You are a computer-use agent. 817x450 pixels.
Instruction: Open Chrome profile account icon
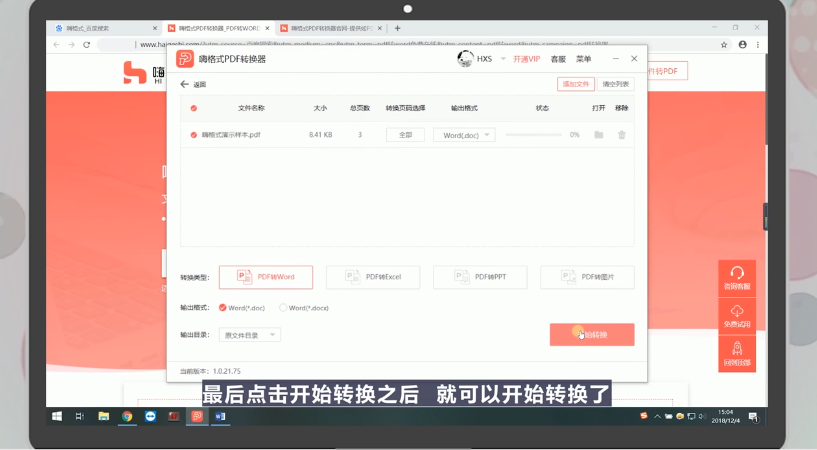click(742, 45)
